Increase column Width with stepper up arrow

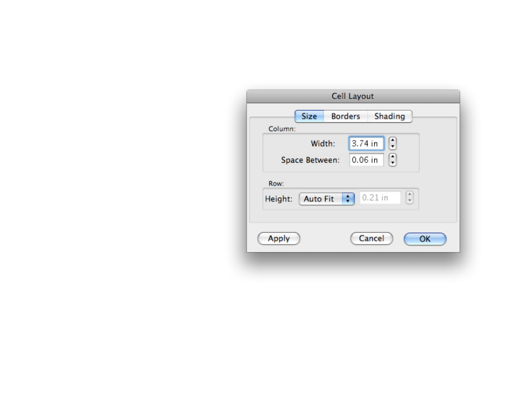(x=393, y=140)
